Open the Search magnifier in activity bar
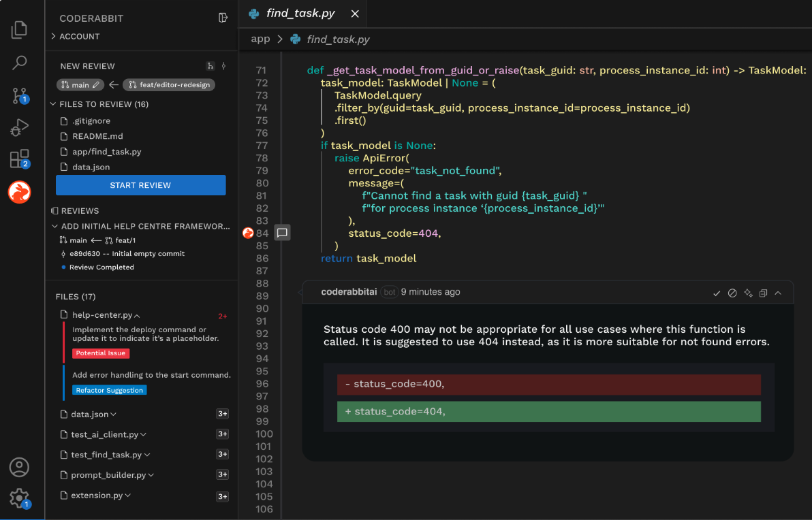Image resolution: width=812 pixels, height=520 pixels. (x=19, y=63)
